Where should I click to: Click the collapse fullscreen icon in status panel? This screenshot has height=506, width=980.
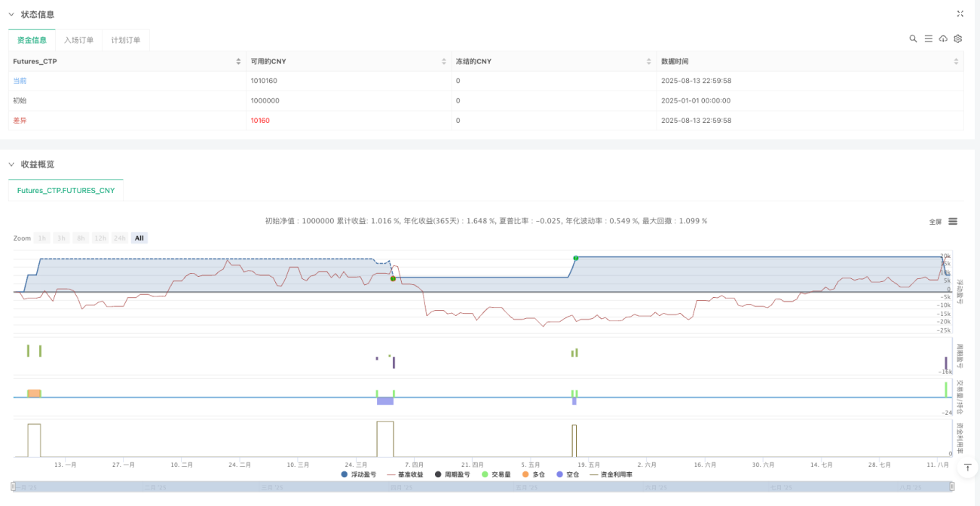point(960,14)
